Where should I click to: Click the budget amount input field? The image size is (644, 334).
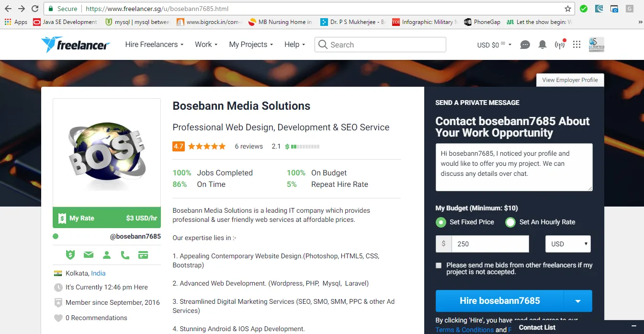(x=490, y=244)
